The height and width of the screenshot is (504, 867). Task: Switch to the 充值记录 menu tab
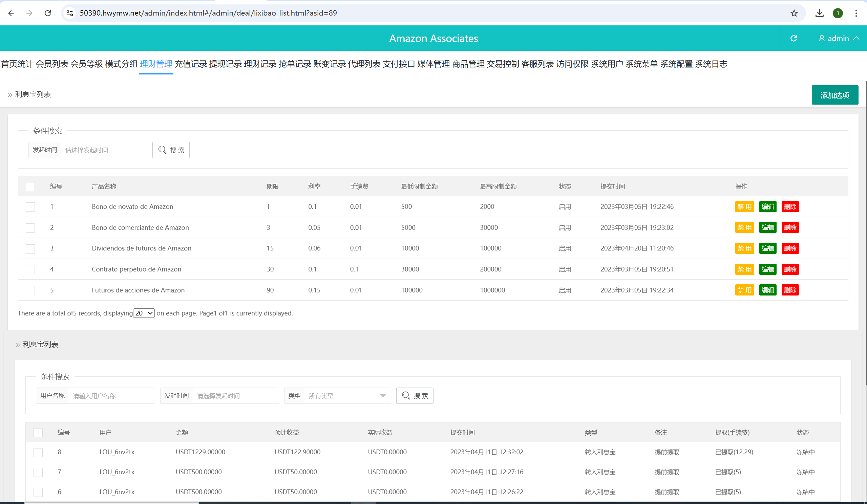pyautogui.click(x=191, y=64)
